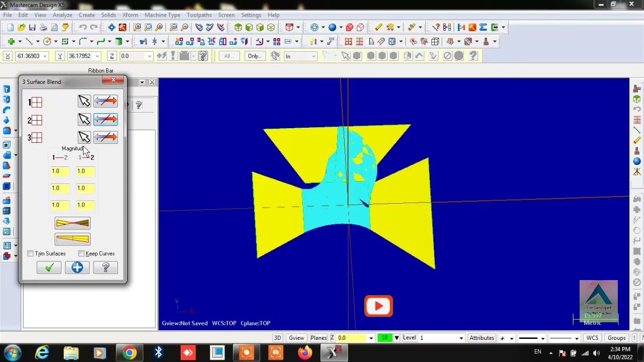
Task: Click the Repaint icon
Action: (122, 27)
